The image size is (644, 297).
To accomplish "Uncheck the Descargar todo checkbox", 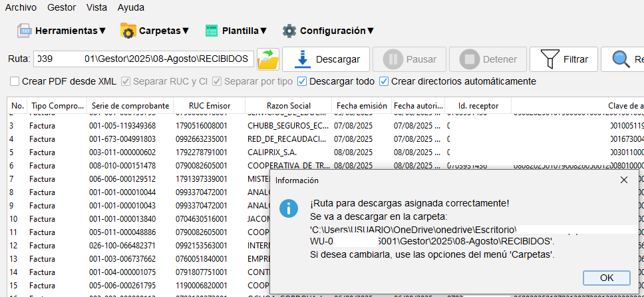I will coord(303,81).
